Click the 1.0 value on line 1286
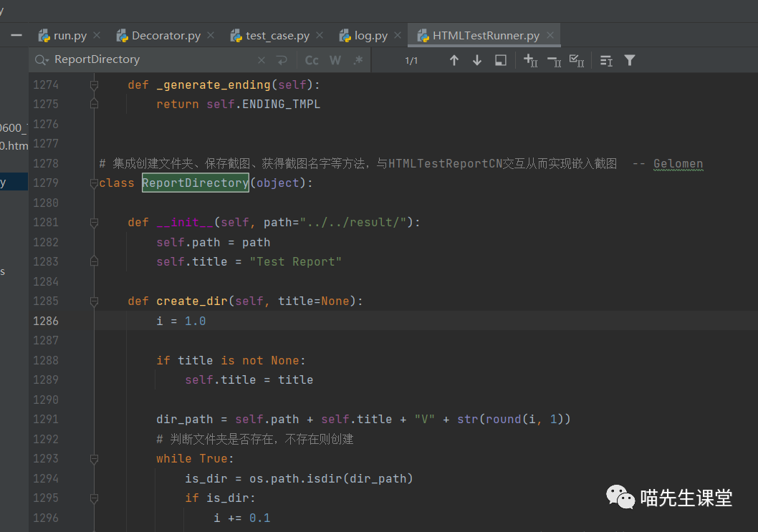Viewport: 758px width, 532px height. point(196,321)
